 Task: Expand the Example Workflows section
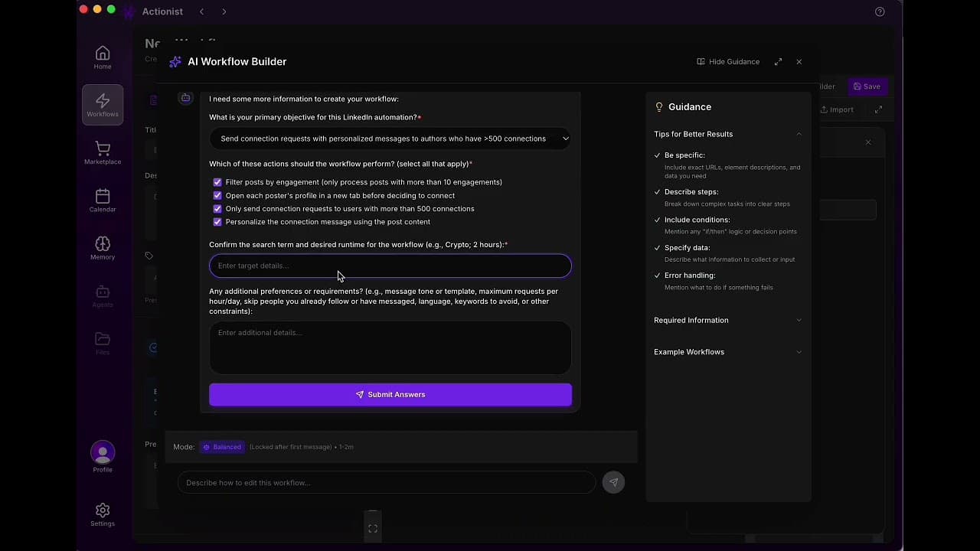click(x=727, y=352)
